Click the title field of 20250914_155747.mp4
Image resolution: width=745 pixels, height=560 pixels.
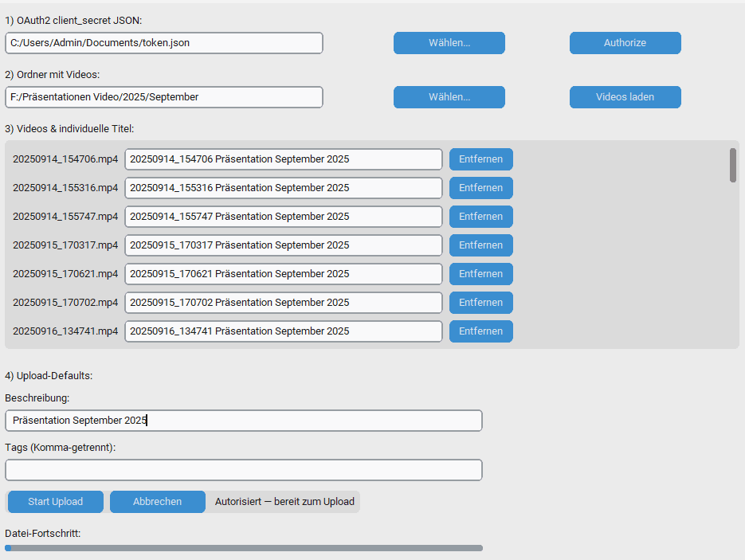283,216
